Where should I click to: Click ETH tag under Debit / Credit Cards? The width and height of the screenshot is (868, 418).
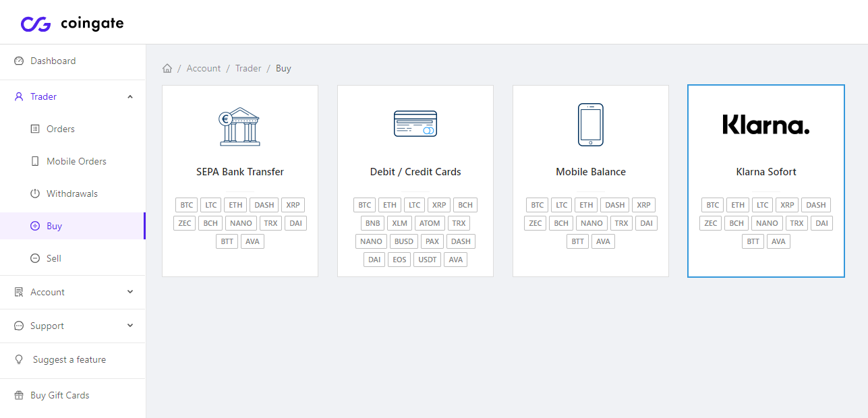(390, 205)
